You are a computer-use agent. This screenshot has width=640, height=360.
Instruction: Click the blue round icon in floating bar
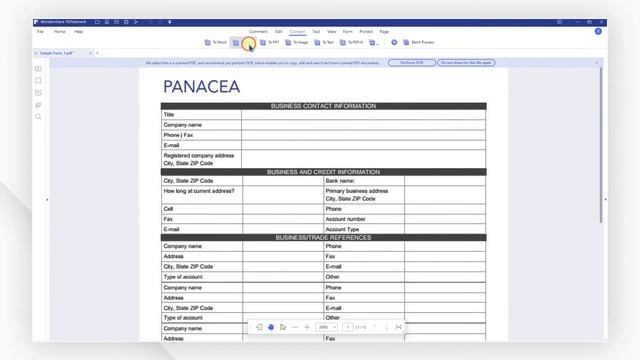click(271, 327)
